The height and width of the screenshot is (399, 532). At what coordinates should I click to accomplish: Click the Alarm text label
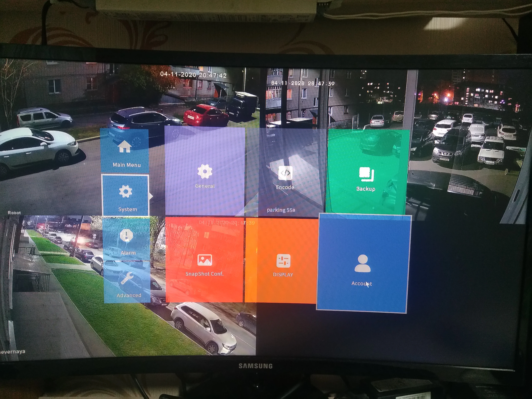click(128, 253)
